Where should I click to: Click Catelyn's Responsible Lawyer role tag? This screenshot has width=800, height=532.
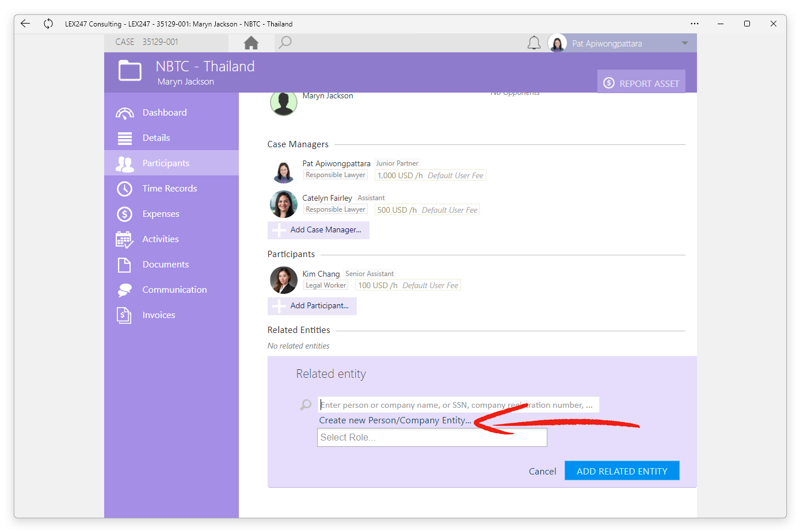pyautogui.click(x=336, y=209)
